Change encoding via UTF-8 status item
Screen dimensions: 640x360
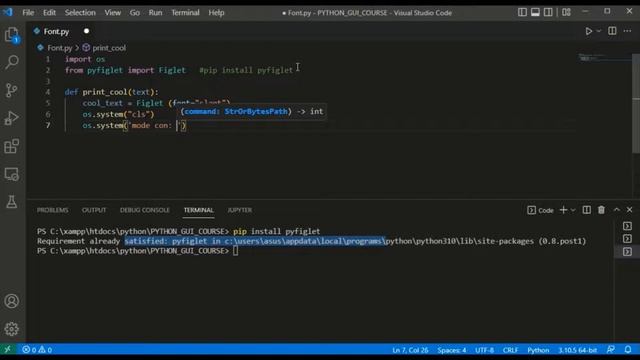[x=484, y=350]
